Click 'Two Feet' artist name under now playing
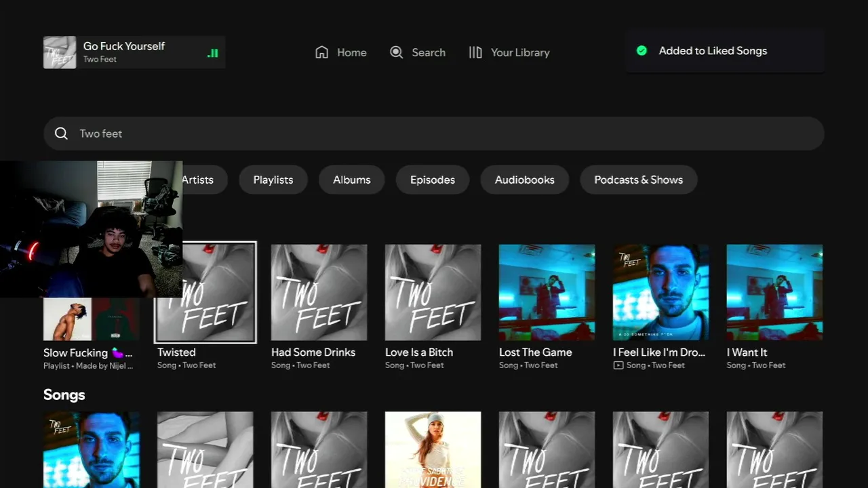Viewport: 868px width, 488px height. (x=100, y=60)
